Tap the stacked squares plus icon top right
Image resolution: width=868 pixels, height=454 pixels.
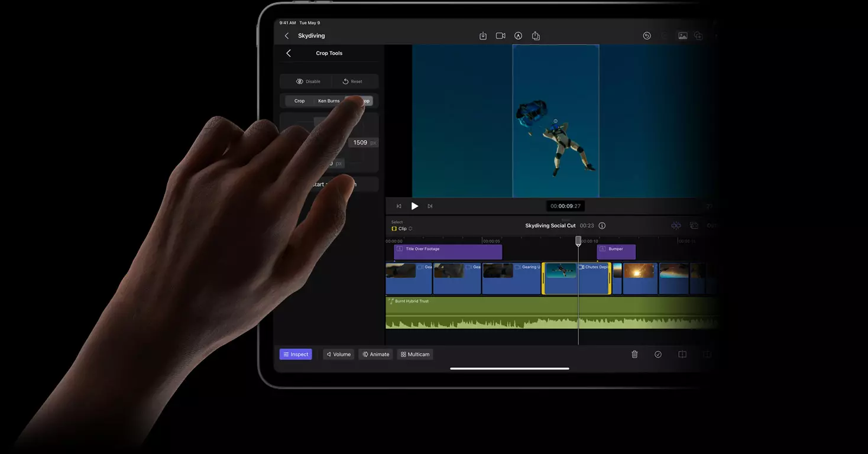698,36
